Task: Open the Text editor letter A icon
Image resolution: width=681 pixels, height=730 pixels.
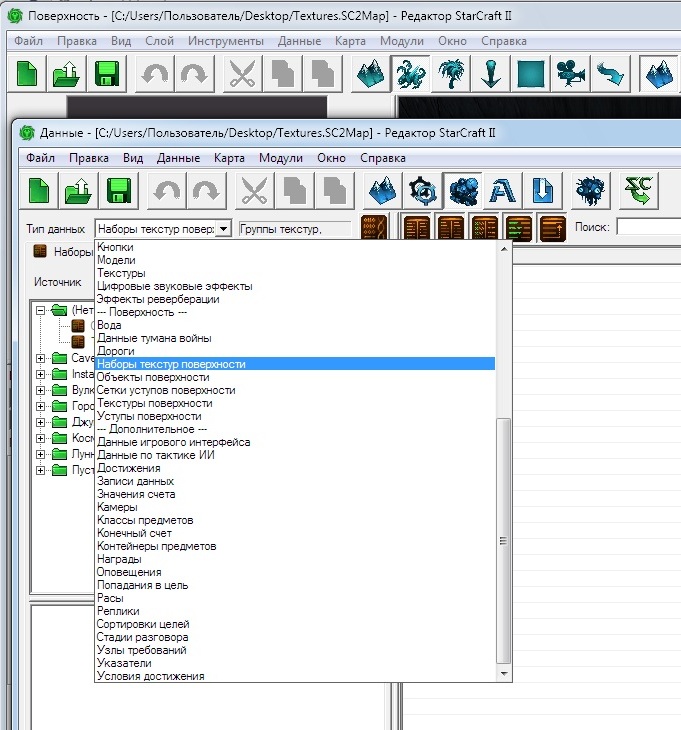Action: [503, 190]
